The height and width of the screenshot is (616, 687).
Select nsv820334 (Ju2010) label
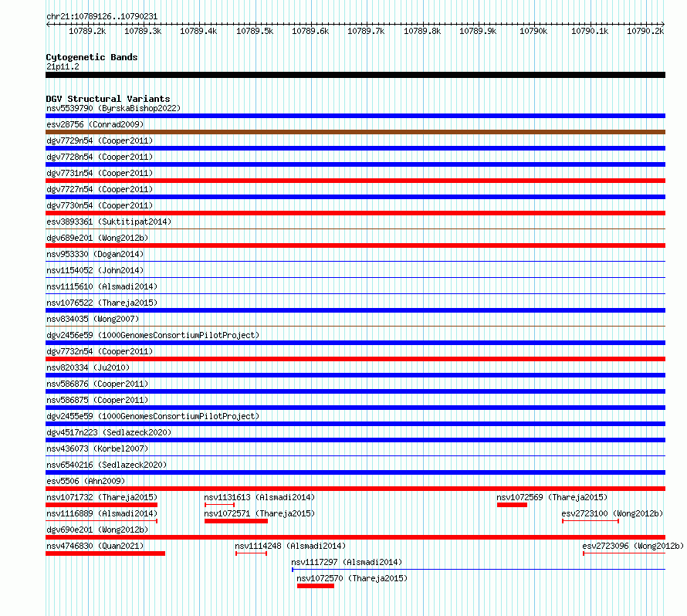[x=88, y=367]
